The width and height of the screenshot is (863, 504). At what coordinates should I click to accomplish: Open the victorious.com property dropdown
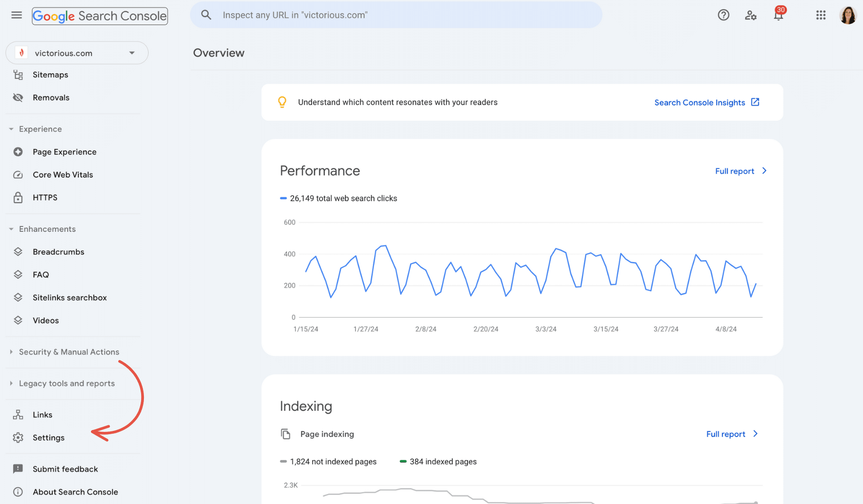[x=77, y=53]
